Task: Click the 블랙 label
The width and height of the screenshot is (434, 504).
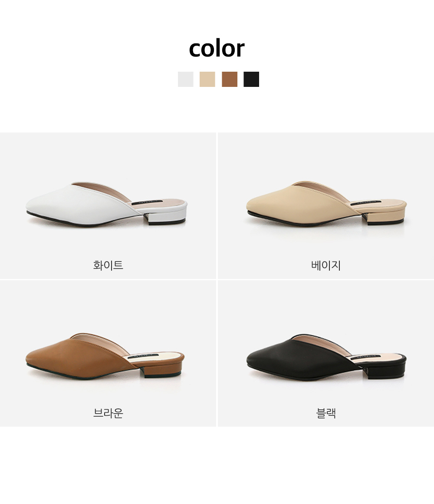Action: pyautogui.click(x=326, y=413)
